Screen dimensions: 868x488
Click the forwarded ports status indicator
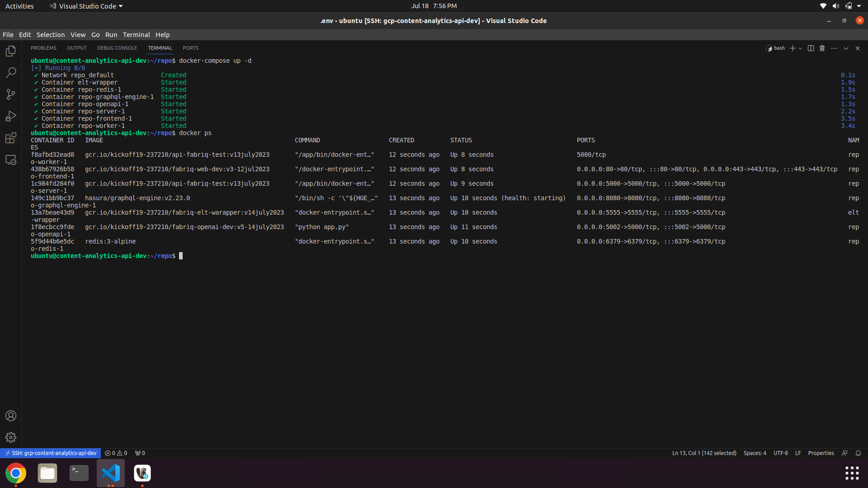[x=140, y=453]
